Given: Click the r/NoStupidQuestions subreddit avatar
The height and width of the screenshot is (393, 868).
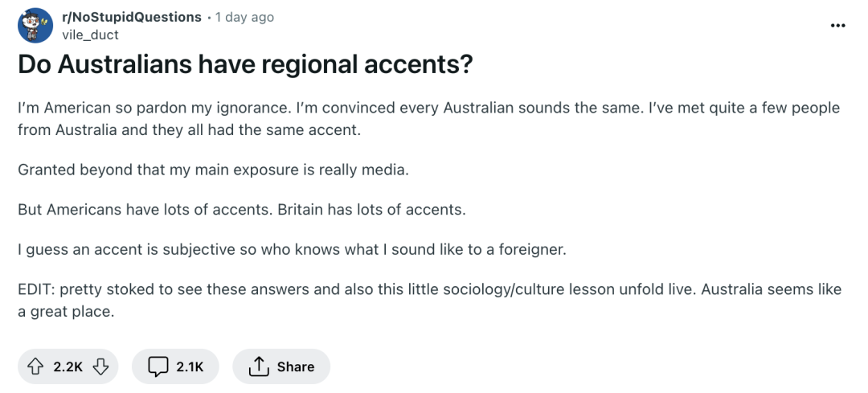Looking at the screenshot, I should pos(35,26).
